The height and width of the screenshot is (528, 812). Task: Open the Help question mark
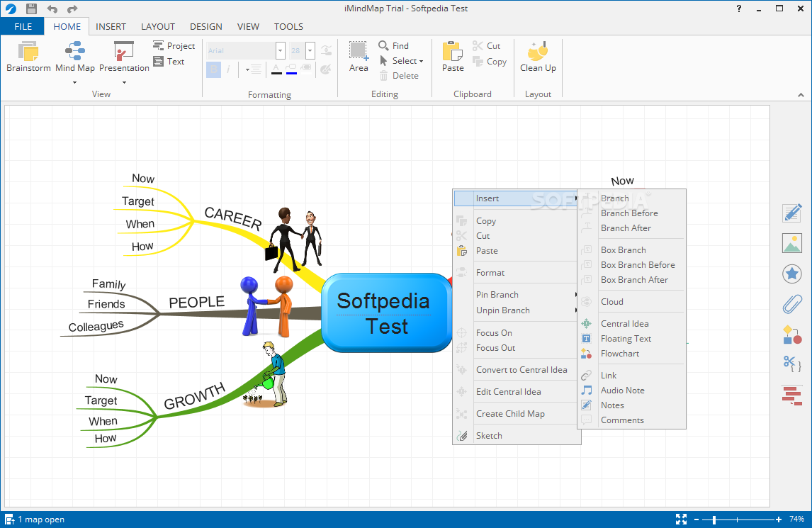coord(739,9)
